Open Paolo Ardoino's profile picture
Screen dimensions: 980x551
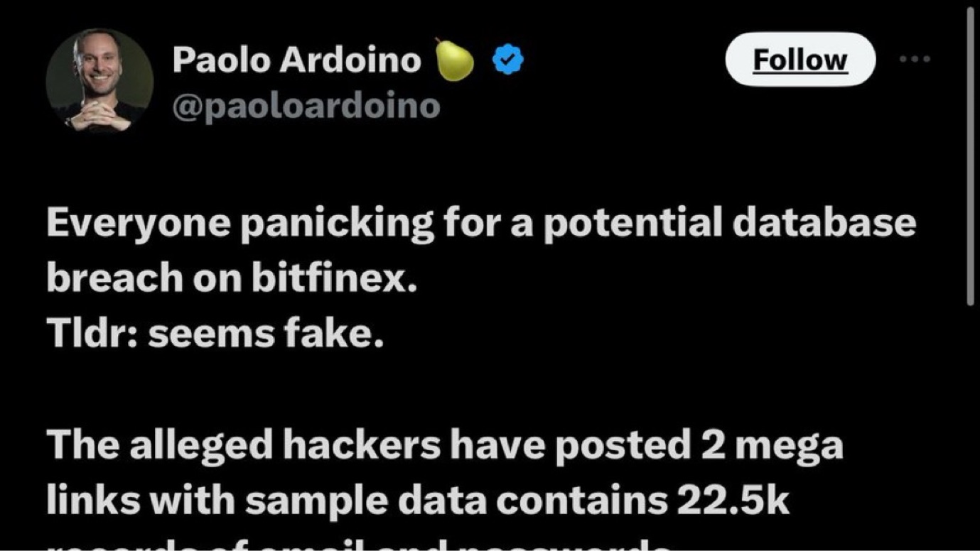(99, 81)
